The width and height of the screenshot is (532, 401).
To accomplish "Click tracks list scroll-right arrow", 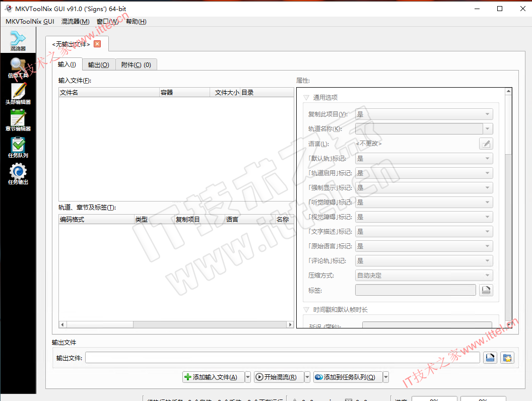I will pos(290,324).
